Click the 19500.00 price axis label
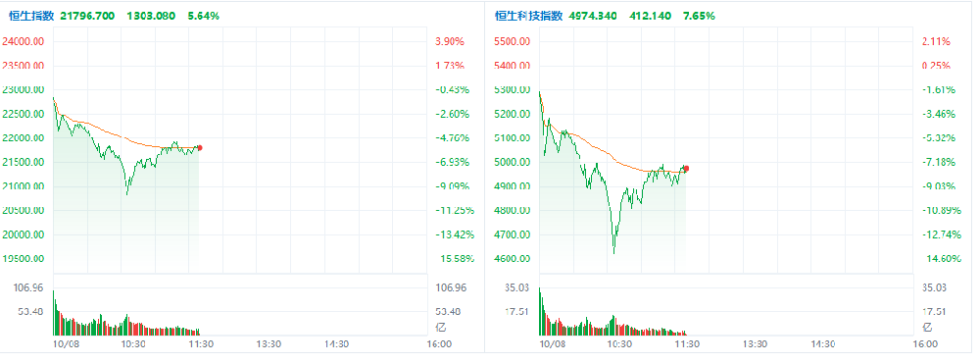The width and height of the screenshot is (980, 363). coord(24,258)
